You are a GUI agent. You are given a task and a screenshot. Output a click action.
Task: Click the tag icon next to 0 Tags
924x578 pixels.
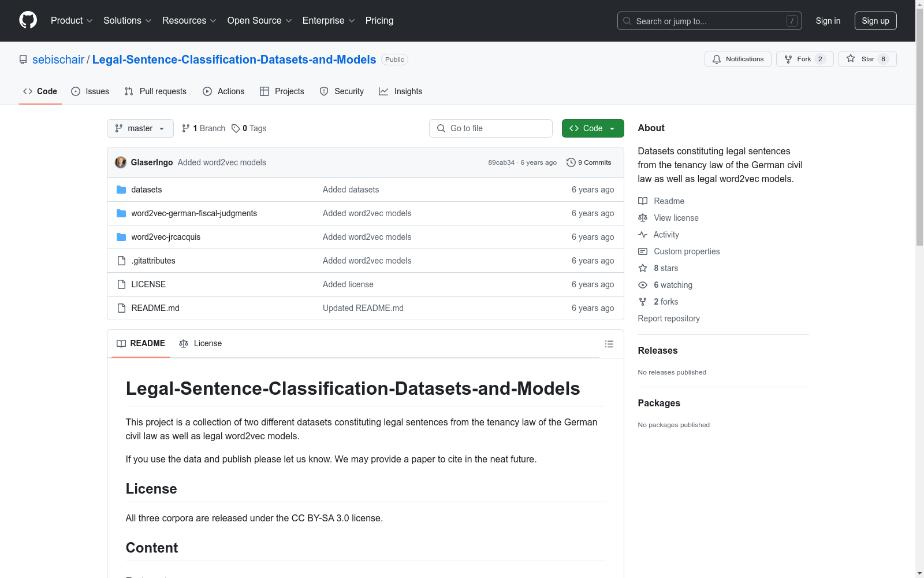[x=236, y=128]
